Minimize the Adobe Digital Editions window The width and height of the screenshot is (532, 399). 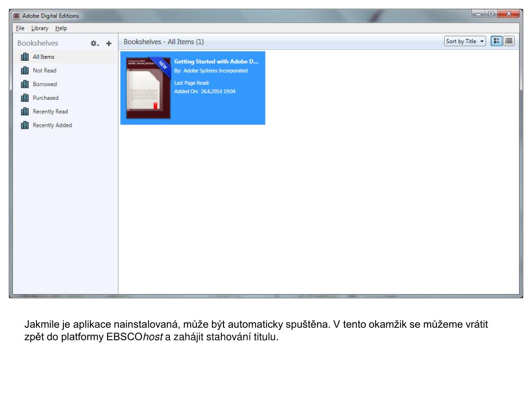pyautogui.click(x=478, y=14)
